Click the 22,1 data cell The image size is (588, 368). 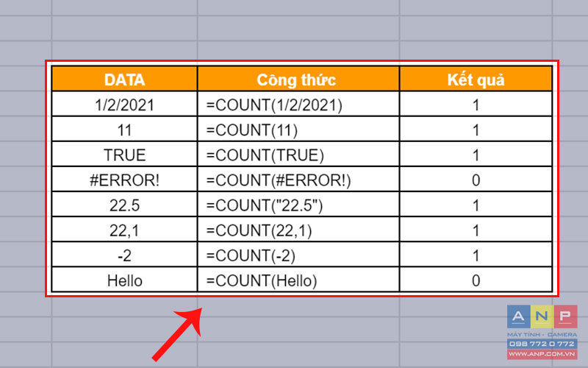click(124, 230)
